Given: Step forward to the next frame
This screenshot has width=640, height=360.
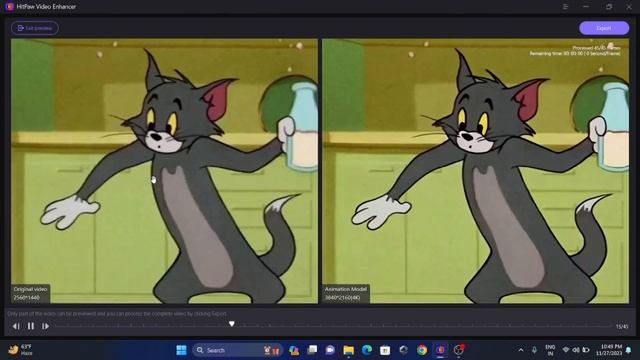Looking at the screenshot, I should [45, 326].
